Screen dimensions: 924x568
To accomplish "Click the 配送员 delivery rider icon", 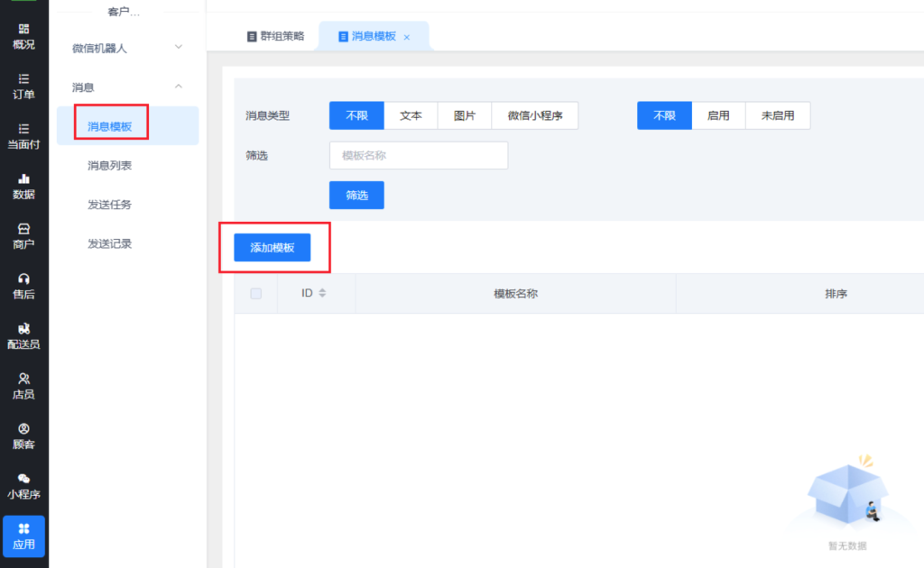I will click(23, 335).
